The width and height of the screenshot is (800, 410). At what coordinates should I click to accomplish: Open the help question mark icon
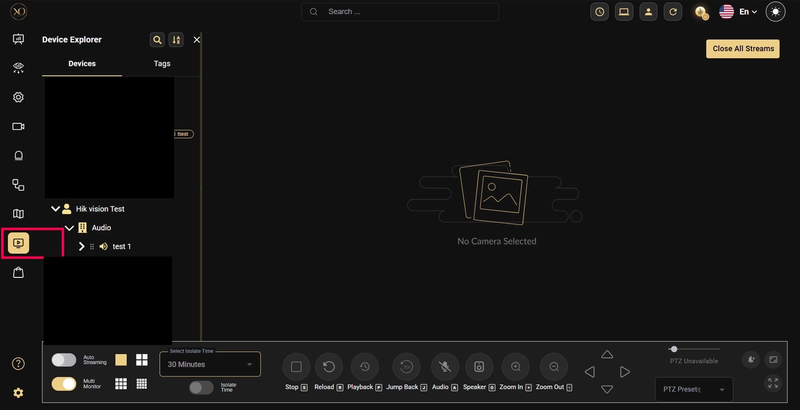[18, 364]
